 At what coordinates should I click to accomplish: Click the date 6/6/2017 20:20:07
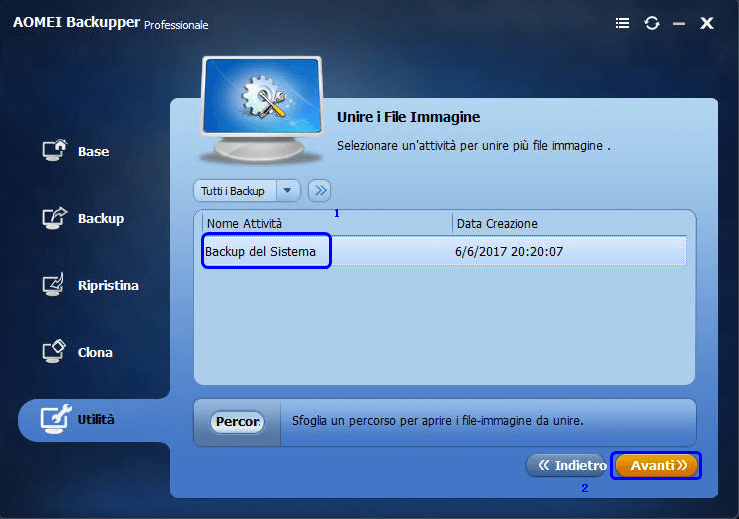click(509, 252)
